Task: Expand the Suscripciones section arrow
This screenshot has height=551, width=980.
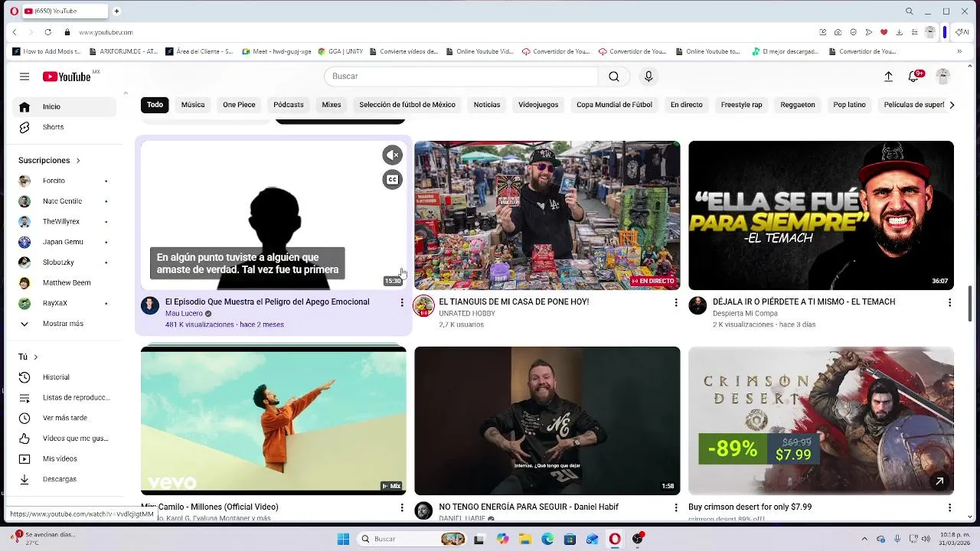Action: coord(78,161)
